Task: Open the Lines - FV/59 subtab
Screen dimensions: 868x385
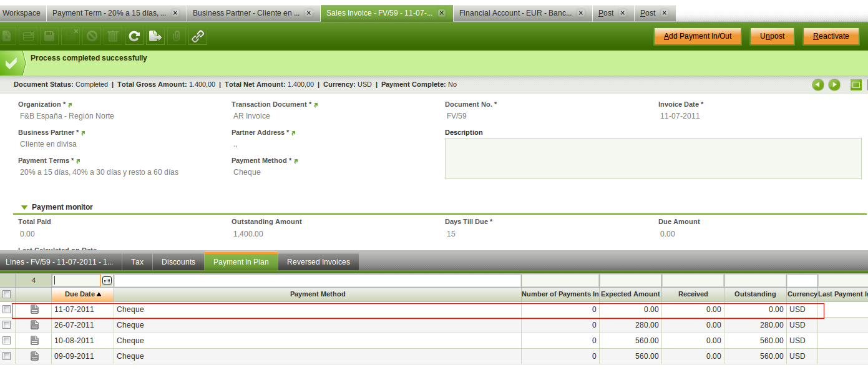Action: click(61, 262)
